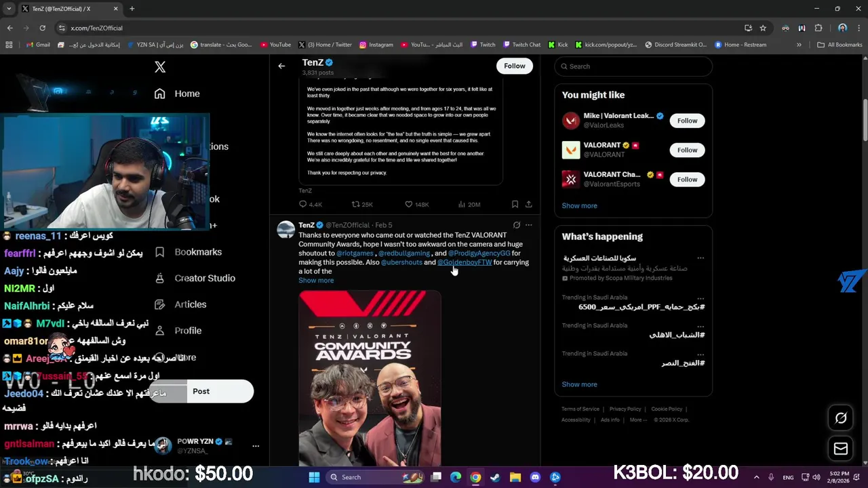Image resolution: width=868 pixels, height=488 pixels.
Task: Open the @riotgames mention link
Action: 355,253
